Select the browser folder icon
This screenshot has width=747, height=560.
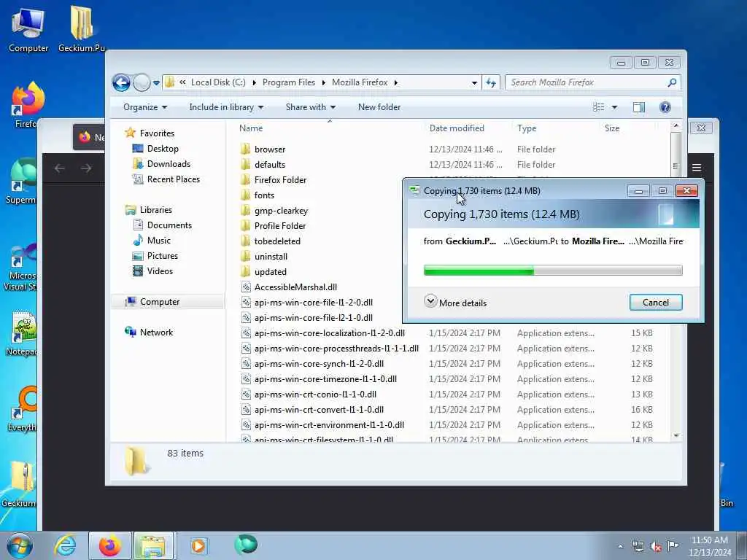pyautogui.click(x=245, y=149)
